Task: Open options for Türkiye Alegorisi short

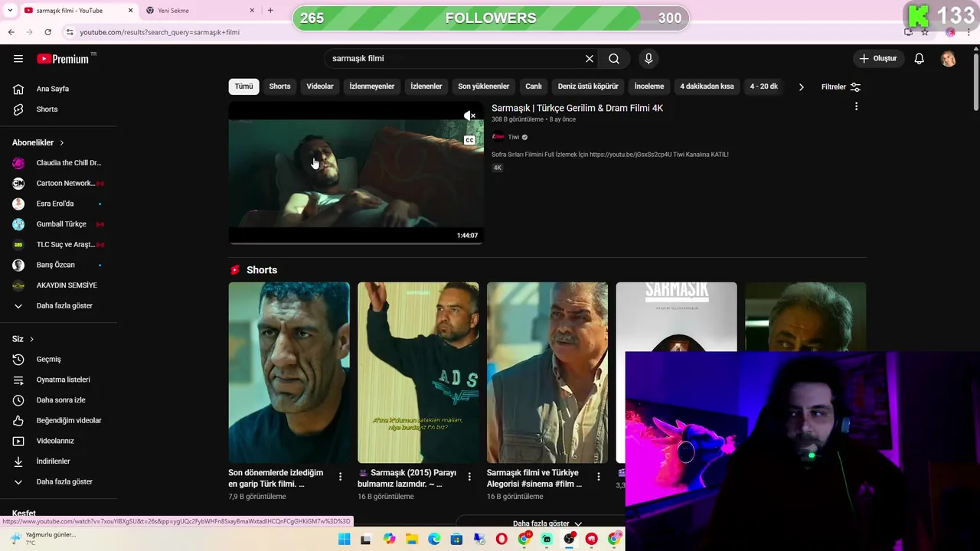Action: tap(599, 477)
